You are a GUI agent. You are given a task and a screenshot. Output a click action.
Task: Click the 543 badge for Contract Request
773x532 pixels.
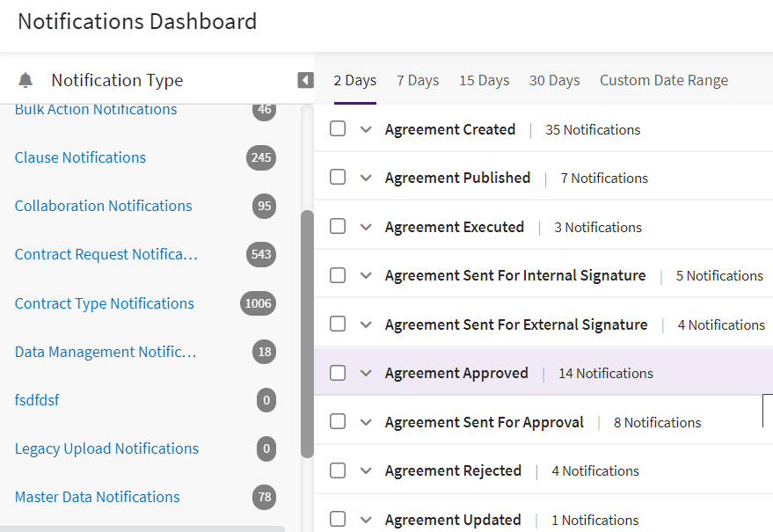[260, 255]
